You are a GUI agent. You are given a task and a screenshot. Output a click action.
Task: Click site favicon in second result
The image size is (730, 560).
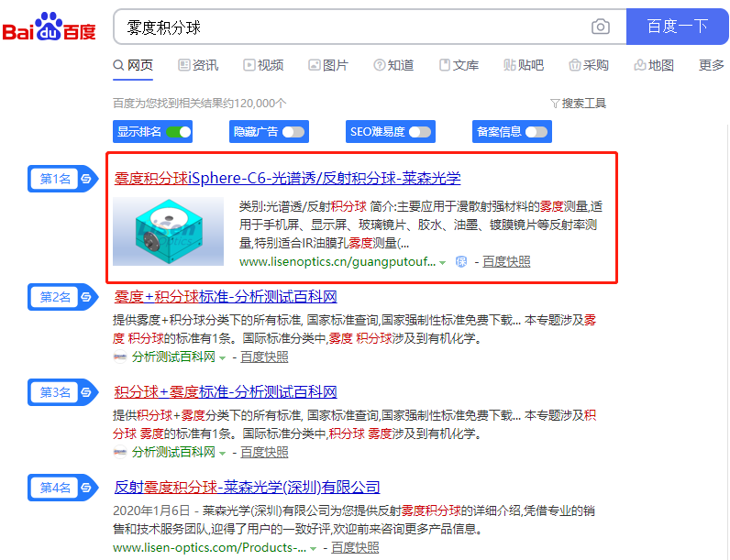pyautogui.click(x=120, y=357)
